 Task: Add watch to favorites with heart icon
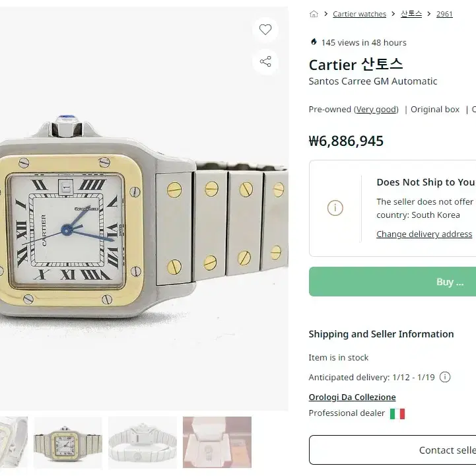click(x=265, y=30)
